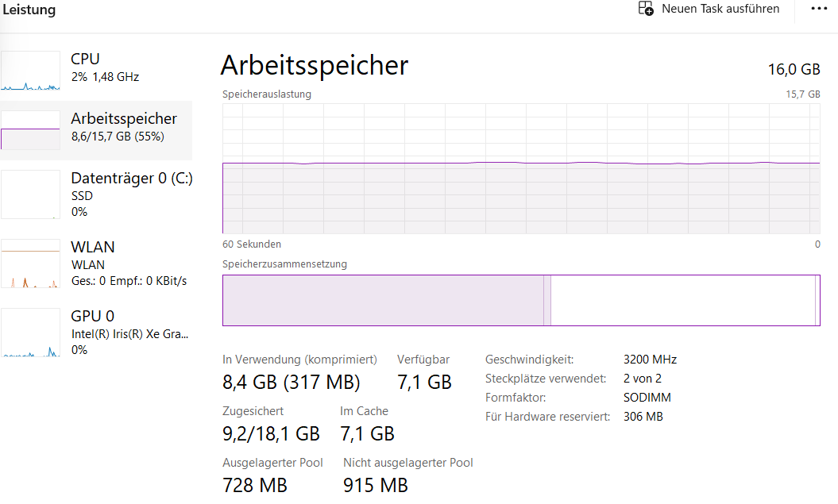The width and height of the screenshot is (838, 504).
Task: Click the WLAN activity mini graph
Action: tap(30, 263)
